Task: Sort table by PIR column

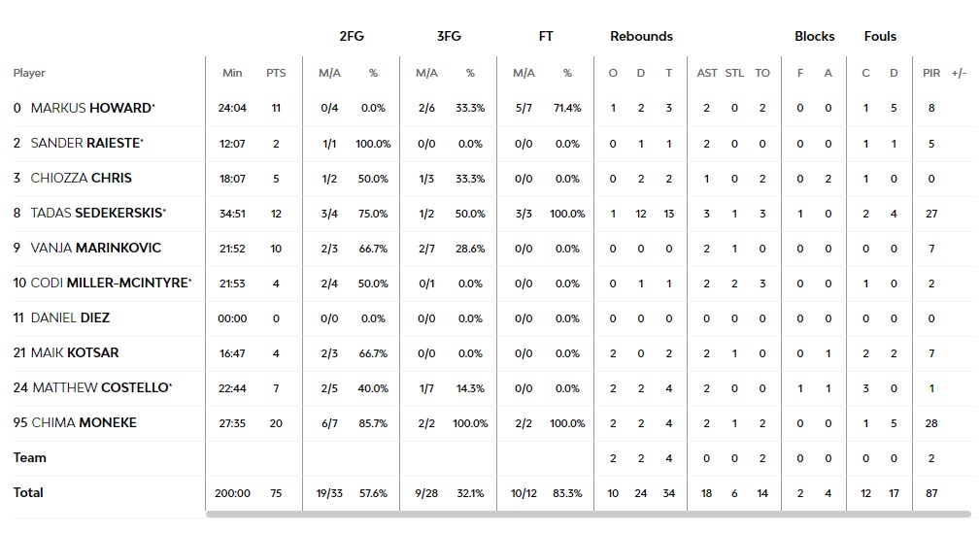Action: click(931, 73)
